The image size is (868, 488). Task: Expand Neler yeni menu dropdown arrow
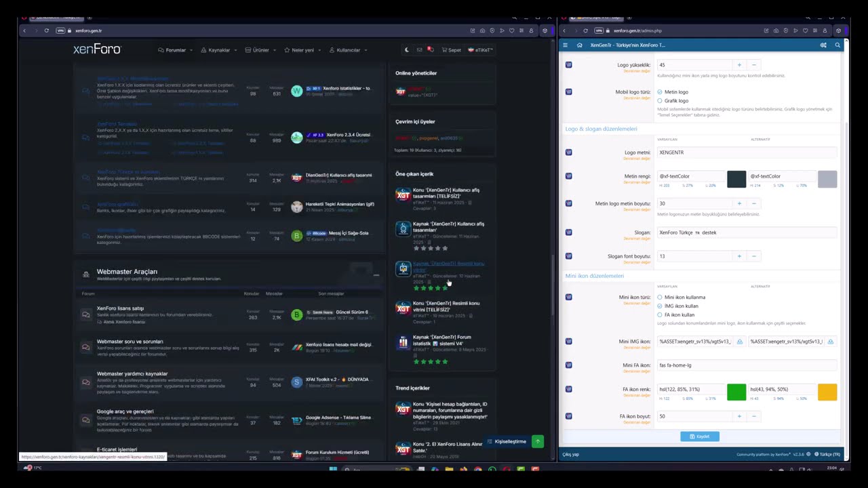[319, 50]
